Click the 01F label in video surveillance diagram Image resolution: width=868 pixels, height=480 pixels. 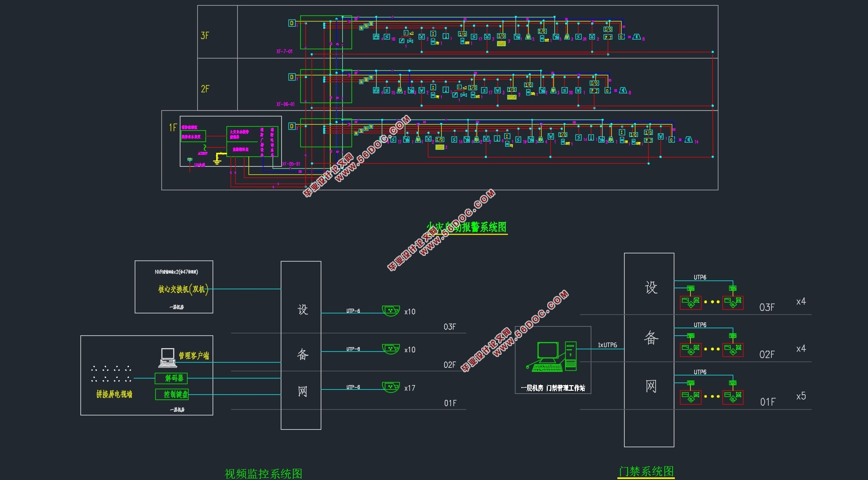[450, 403]
